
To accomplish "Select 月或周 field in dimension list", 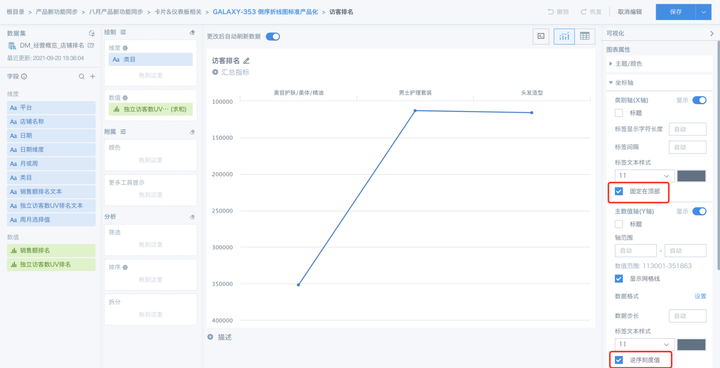I will coord(51,164).
